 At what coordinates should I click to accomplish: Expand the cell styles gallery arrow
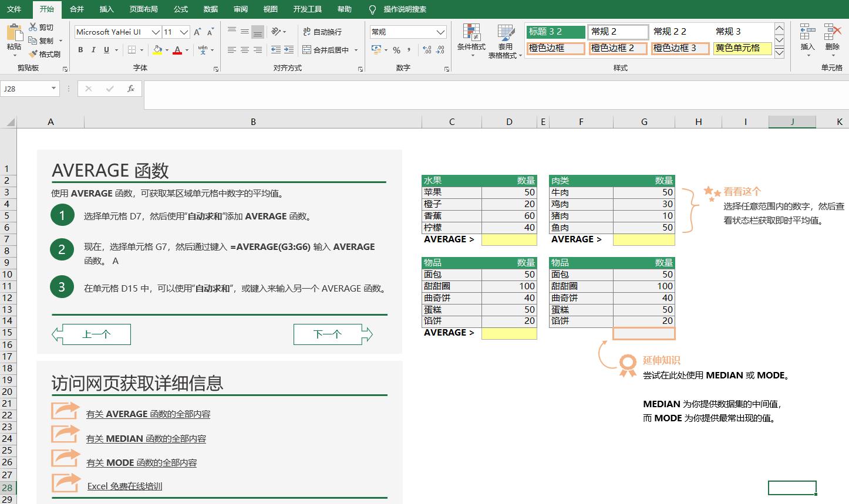779,52
